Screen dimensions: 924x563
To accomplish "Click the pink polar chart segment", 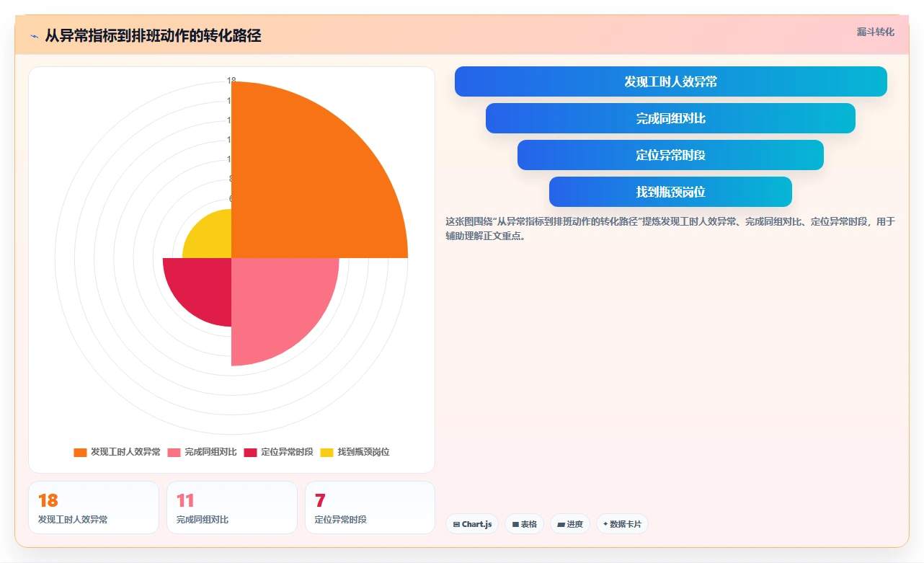I will click(x=277, y=303).
